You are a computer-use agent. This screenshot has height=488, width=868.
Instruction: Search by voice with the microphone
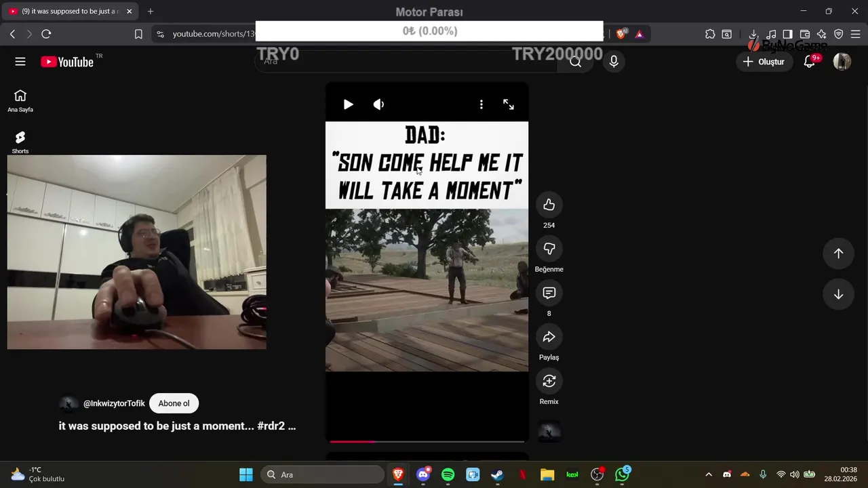tap(614, 62)
